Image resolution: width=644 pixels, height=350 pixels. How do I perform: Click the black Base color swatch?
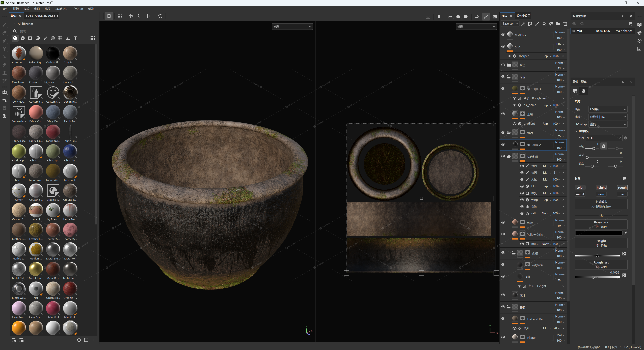pyautogui.click(x=599, y=233)
